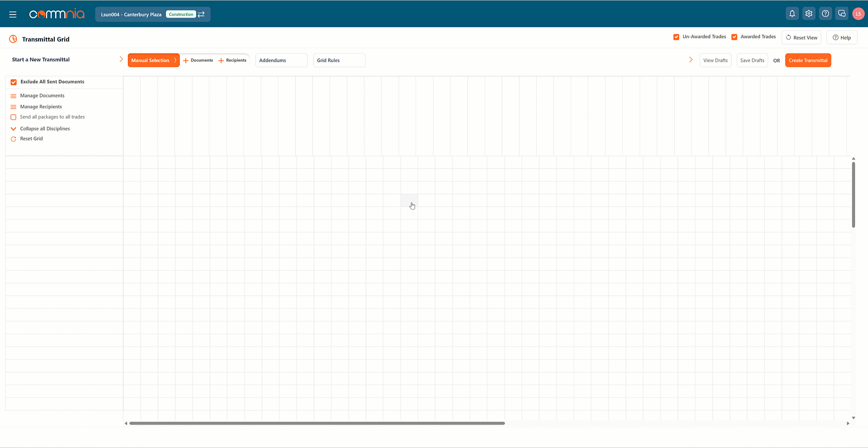This screenshot has height=448, width=868.
Task: Open the notifications bell
Action: [x=792, y=14]
